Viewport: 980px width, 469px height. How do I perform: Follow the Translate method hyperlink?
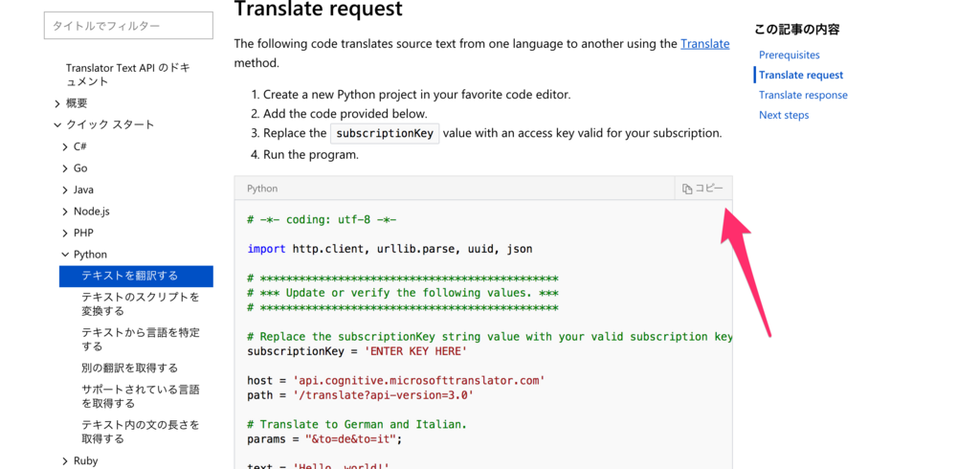click(x=705, y=44)
